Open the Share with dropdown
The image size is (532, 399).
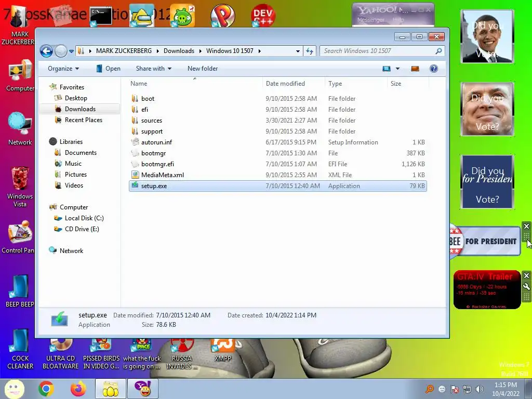pyautogui.click(x=154, y=69)
